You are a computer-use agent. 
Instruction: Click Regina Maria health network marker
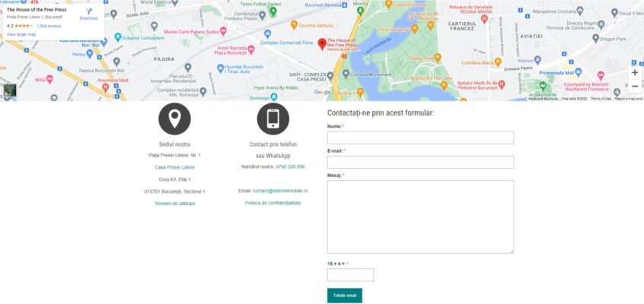click(484, 19)
